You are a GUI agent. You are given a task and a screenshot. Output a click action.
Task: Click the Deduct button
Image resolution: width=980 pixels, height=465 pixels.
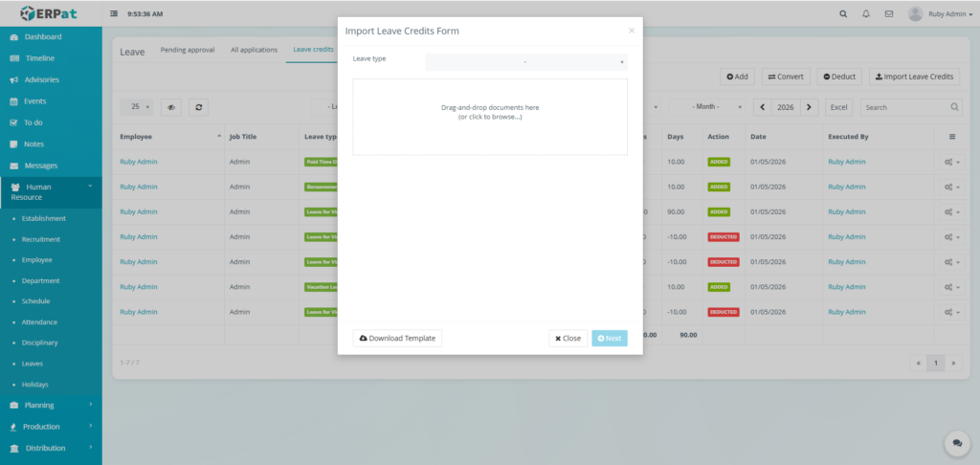click(839, 77)
